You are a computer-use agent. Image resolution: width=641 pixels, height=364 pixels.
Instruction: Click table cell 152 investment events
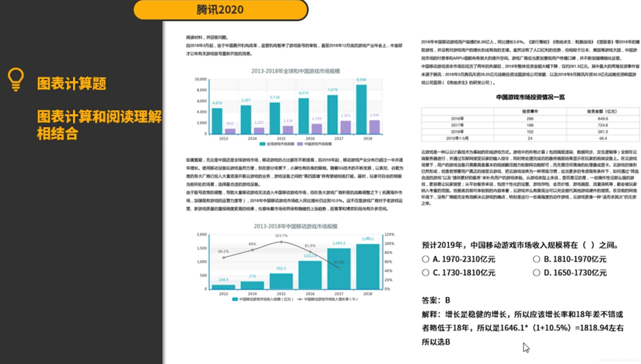[x=530, y=132]
